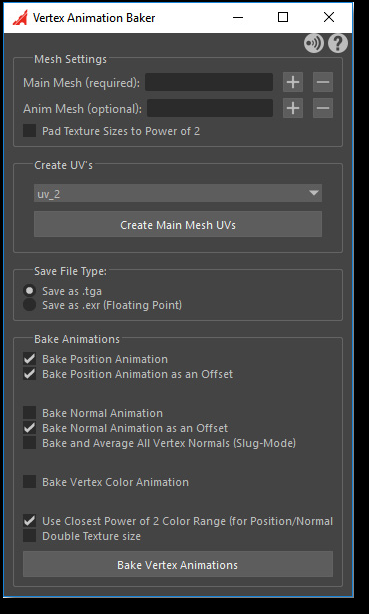Image resolution: width=369 pixels, height=614 pixels.
Task: Check Bake Vertex Color Animation
Action: [x=29, y=482]
